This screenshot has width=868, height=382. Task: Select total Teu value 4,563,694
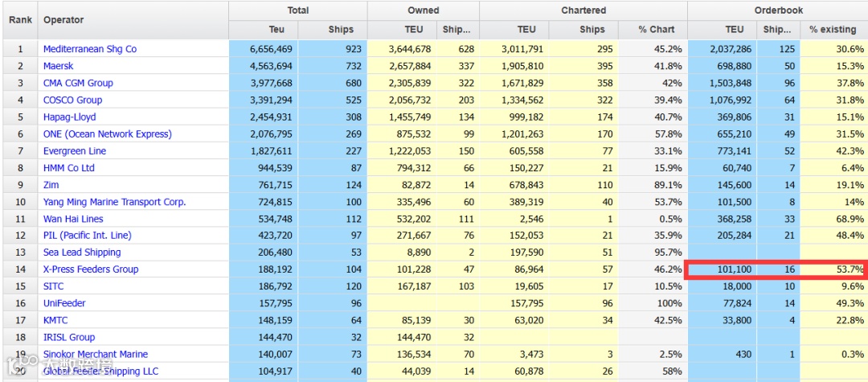[272, 66]
